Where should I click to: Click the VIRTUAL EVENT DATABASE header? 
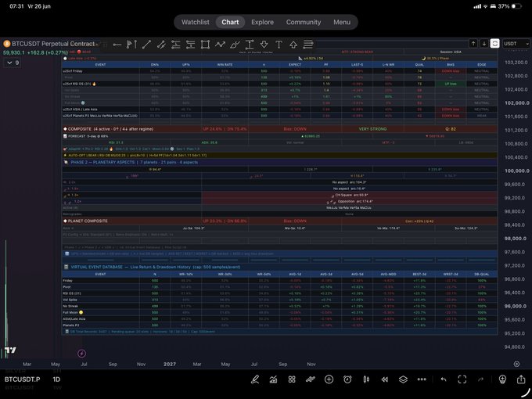[x=280, y=267]
